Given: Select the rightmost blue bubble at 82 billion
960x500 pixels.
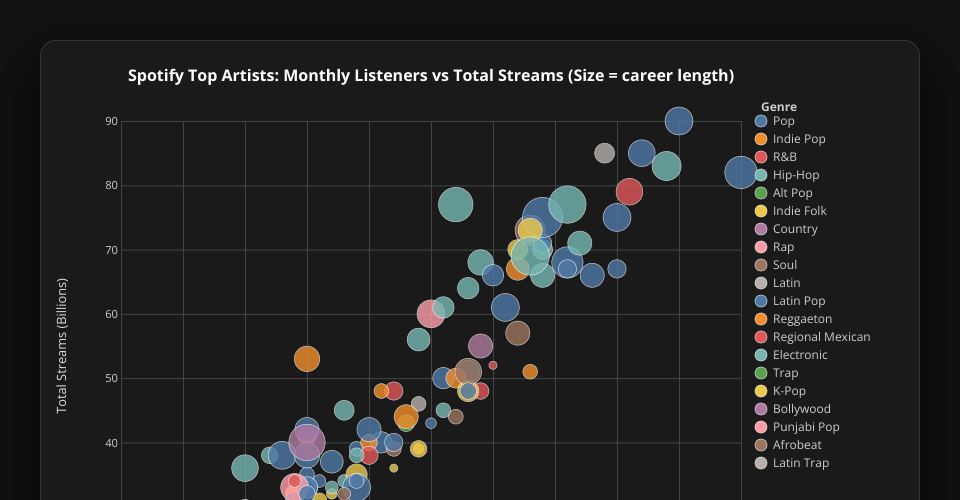Looking at the screenshot, I should click(740, 172).
